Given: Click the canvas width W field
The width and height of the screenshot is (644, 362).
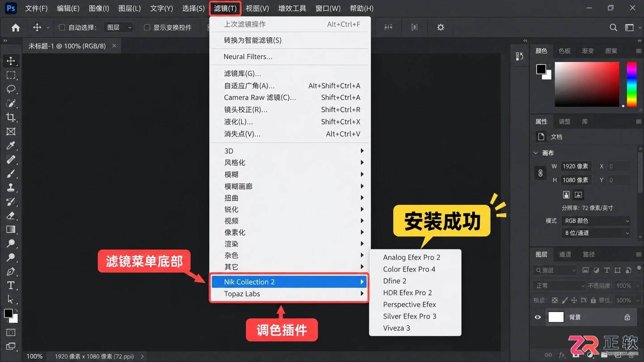Looking at the screenshot, I should pos(576,166).
